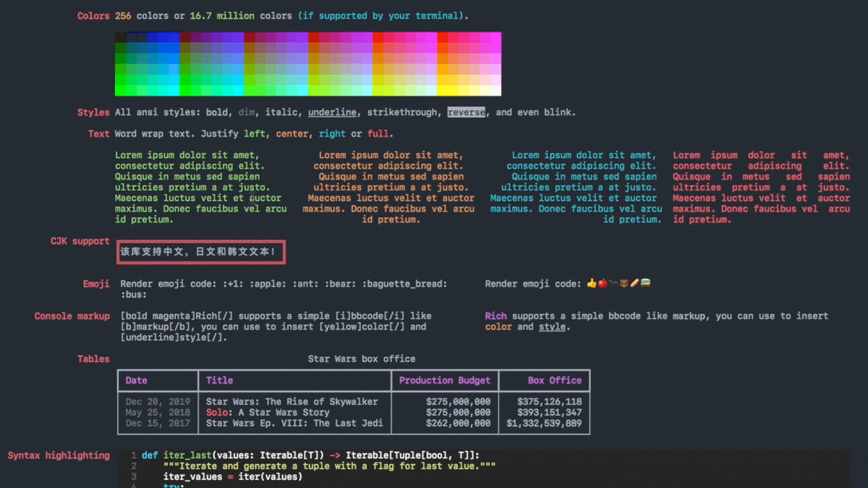
Task: Click the "Syntax highlighting" section label
Action: pyautogui.click(x=58, y=455)
